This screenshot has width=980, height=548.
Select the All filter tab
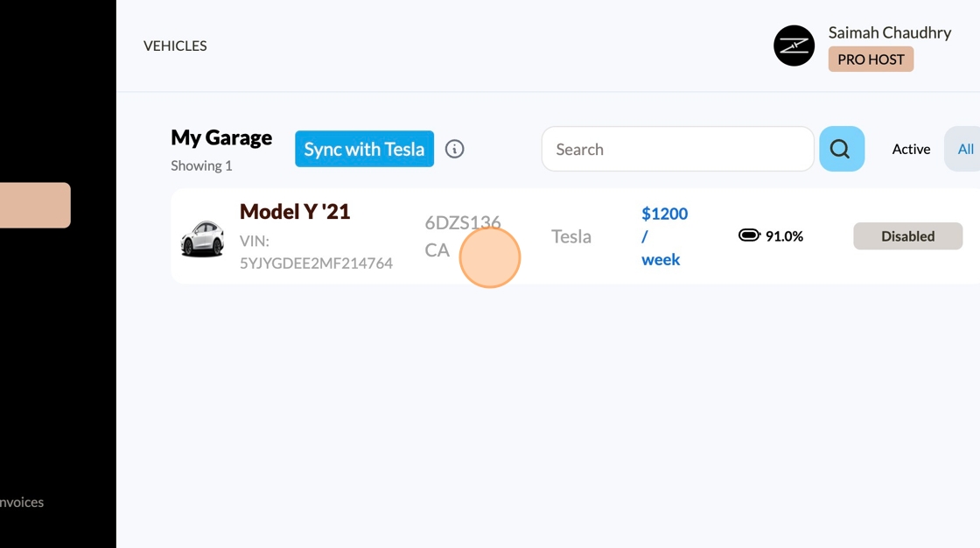[x=965, y=149]
